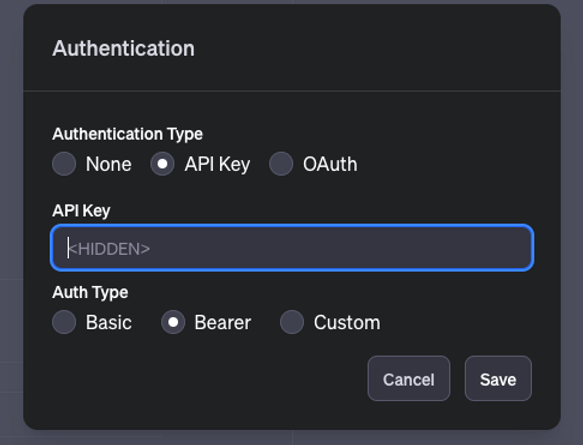Image resolution: width=583 pixels, height=445 pixels.
Task: Click the 'Auth Type' section label
Action: click(x=90, y=293)
